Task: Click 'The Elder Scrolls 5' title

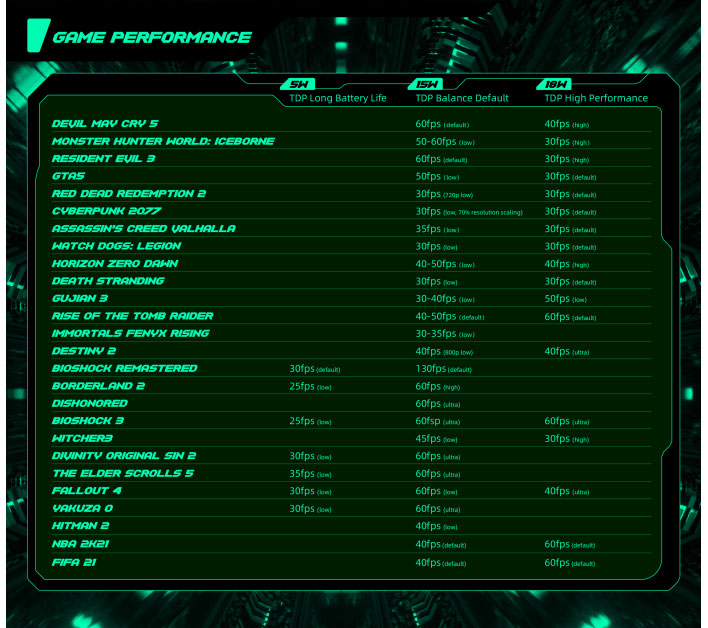Action: 123,473
